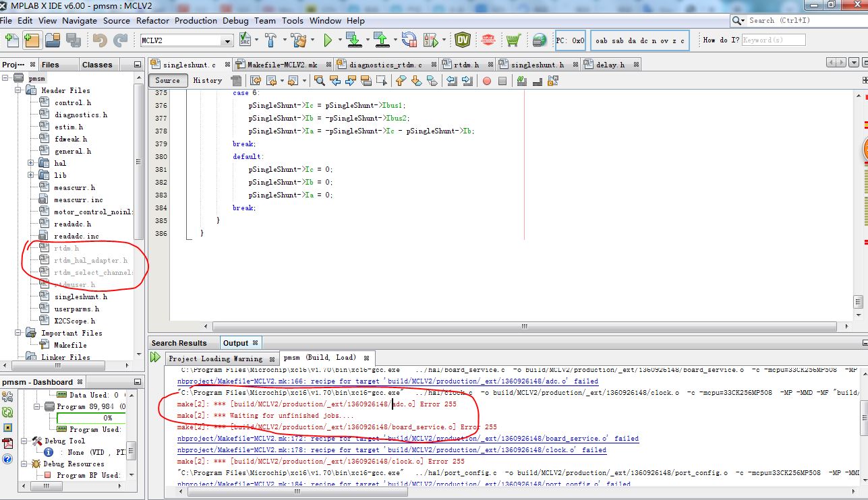The height and width of the screenshot is (500, 868).
Task: Expand the hal folder
Action: coord(31,163)
